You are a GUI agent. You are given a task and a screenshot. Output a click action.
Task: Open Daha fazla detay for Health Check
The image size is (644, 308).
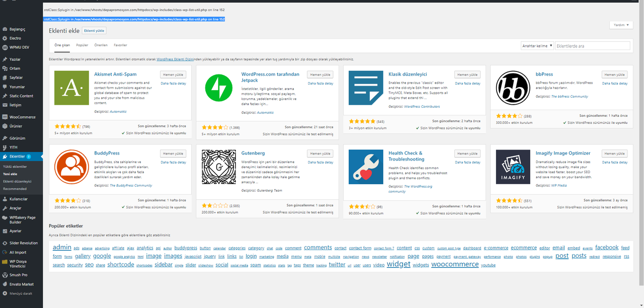(467, 163)
